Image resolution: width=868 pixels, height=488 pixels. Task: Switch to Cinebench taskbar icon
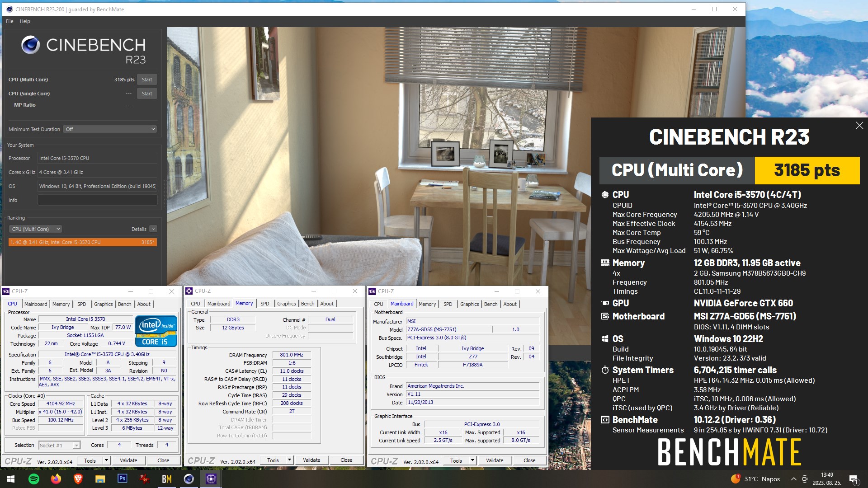(x=189, y=479)
